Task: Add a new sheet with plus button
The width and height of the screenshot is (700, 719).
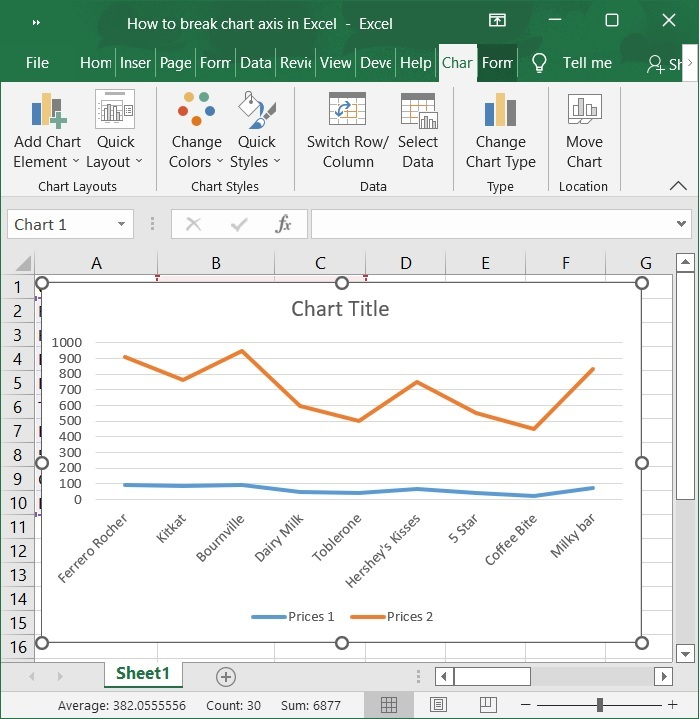Action: [x=226, y=677]
